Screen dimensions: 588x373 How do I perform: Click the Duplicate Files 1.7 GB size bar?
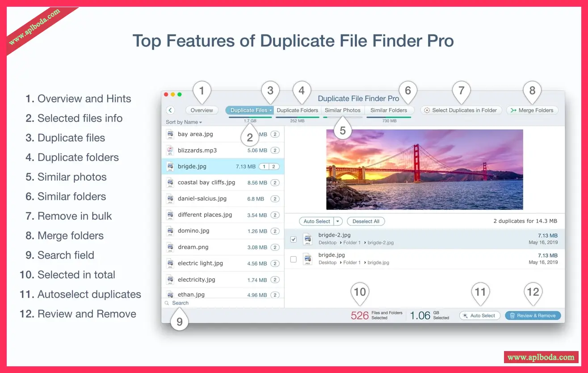pos(250,117)
